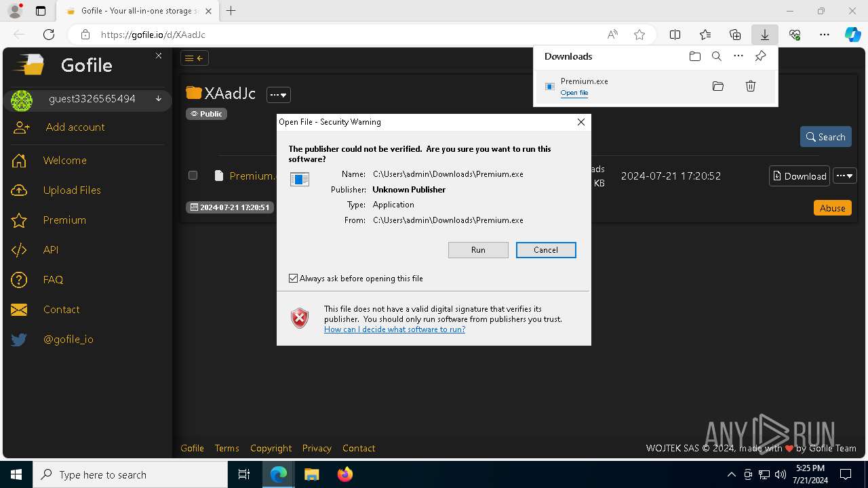Click the Downloads toolbar icon
The height and width of the screenshot is (488, 868).
click(764, 35)
